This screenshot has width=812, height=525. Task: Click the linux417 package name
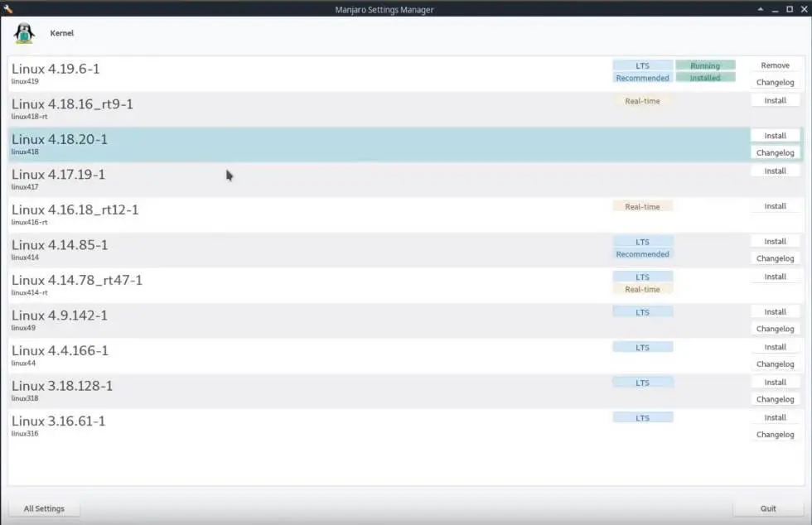click(25, 187)
